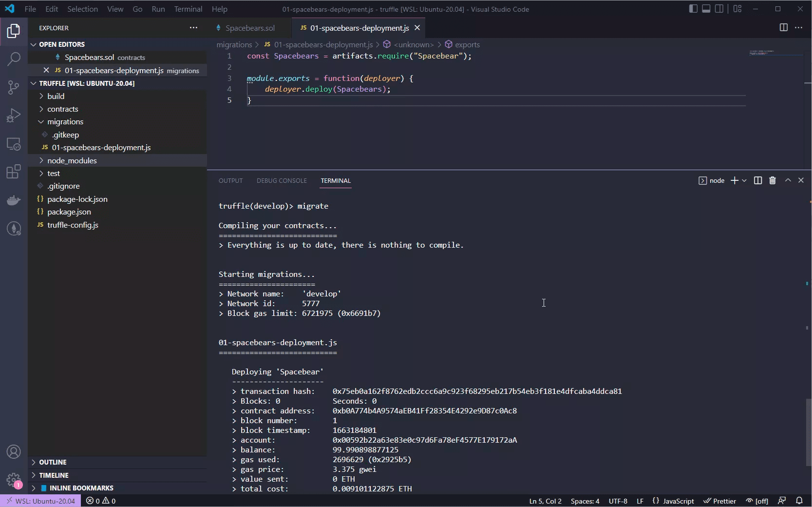Close 01-spacebears-deployment.js in Open Editors
Image resolution: width=812 pixels, height=507 pixels.
click(46, 70)
